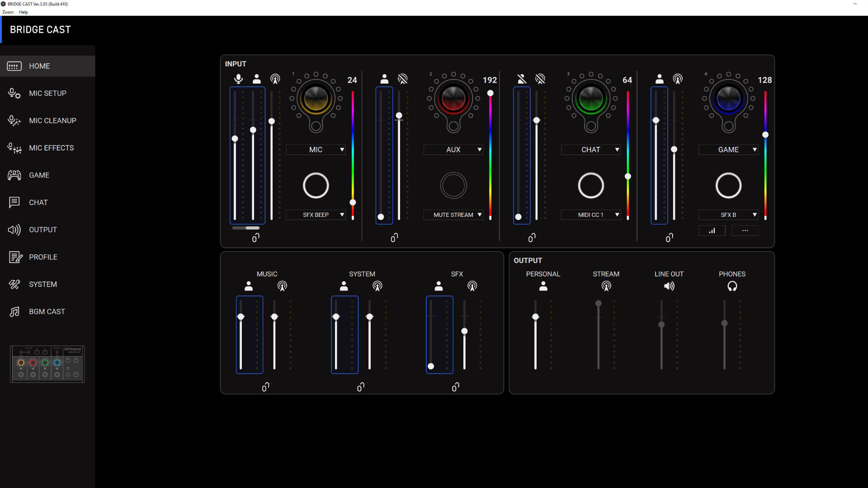Open the MIDI CC 1 function dropdown
The image size is (868, 488).
(591, 215)
